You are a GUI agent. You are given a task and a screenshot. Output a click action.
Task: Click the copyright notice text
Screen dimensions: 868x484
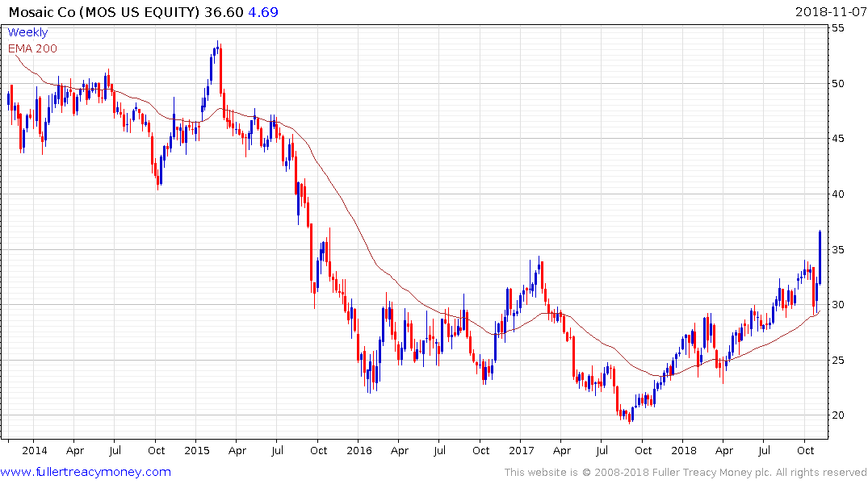[686, 473]
